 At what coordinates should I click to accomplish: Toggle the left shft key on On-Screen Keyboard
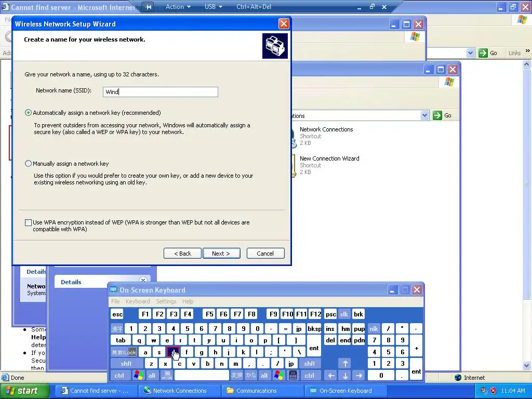pos(126,364)
